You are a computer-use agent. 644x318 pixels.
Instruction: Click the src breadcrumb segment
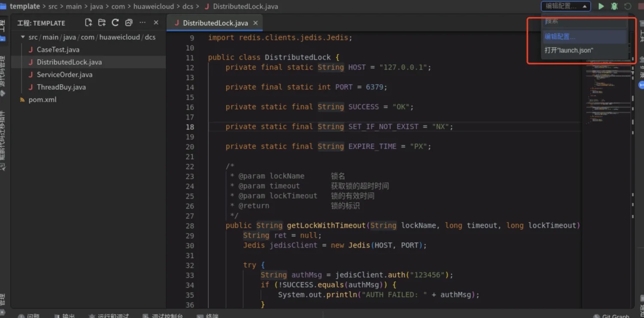pos(53,6)
